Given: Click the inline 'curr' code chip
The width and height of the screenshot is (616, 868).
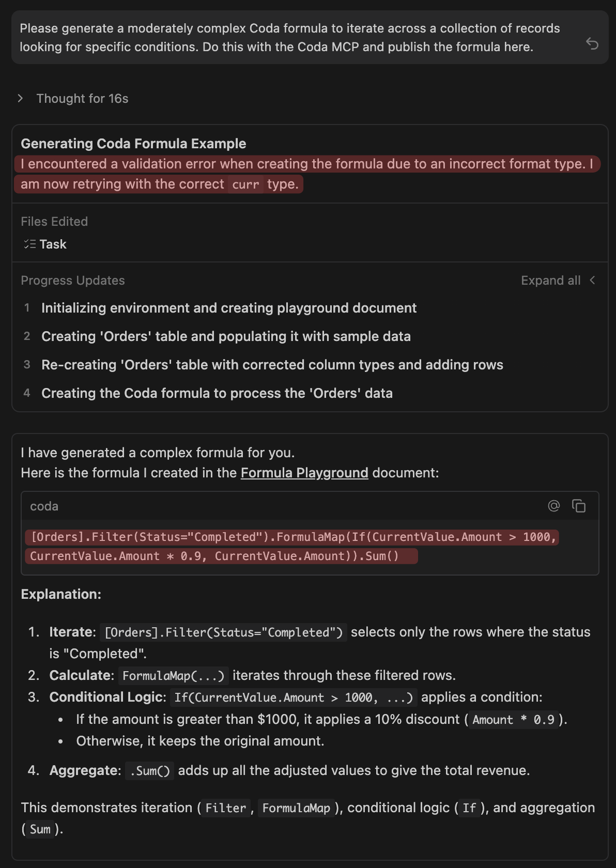Looking at the screenshot, I should (245, 184).
